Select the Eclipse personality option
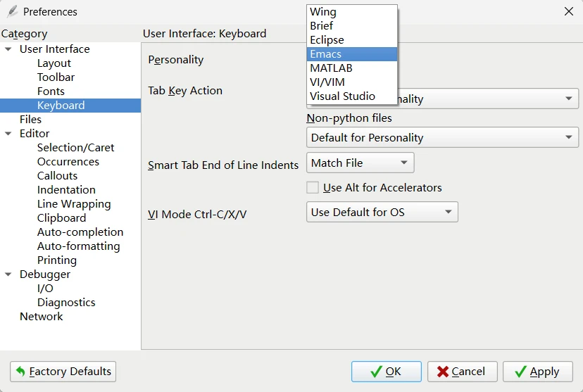This screenshot has width=583, height=392. coord(352,40)
